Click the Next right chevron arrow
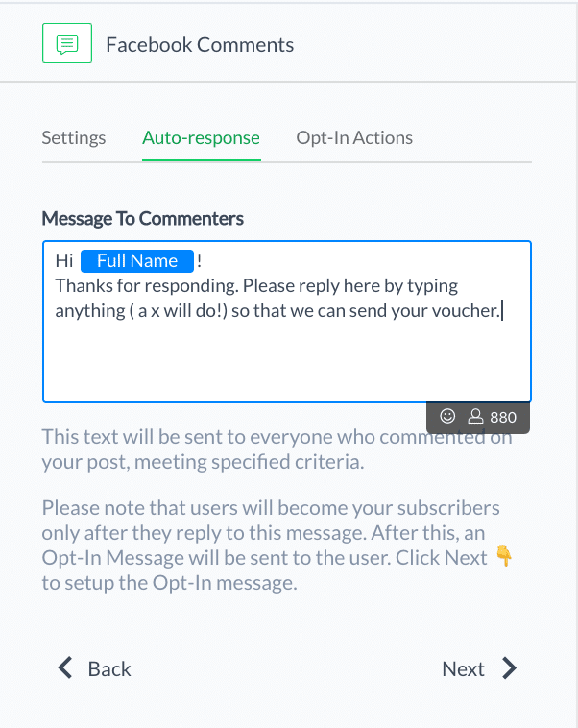 point(509,668)
